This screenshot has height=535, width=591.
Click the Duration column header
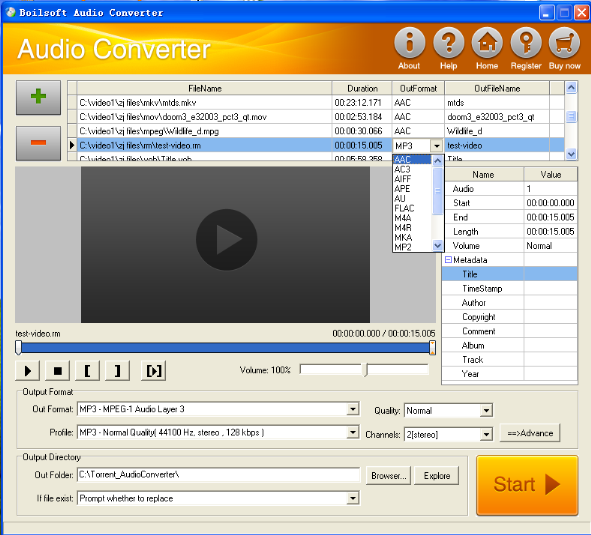[x=362, y=88]
